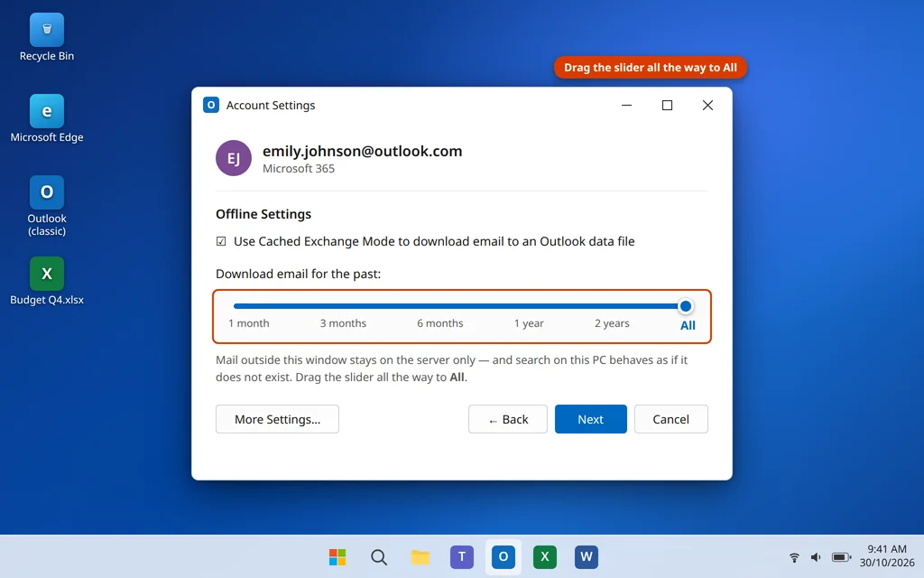Set the slider to 1 month
The image size is (924, 578).
click(249, 323)
